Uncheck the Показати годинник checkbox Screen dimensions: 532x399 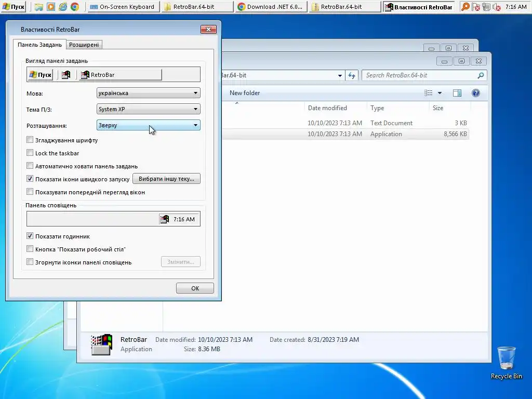point(30,236)
